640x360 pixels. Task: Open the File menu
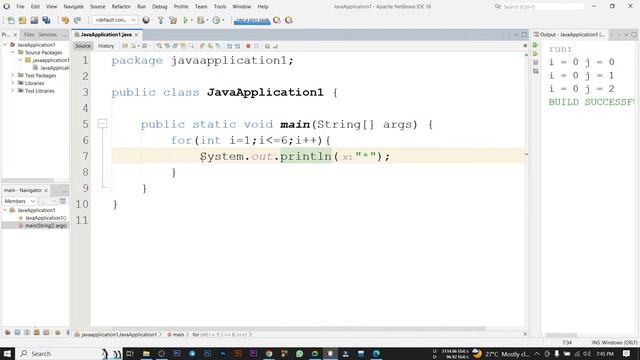pyautogui.click(x=20, y=7)
